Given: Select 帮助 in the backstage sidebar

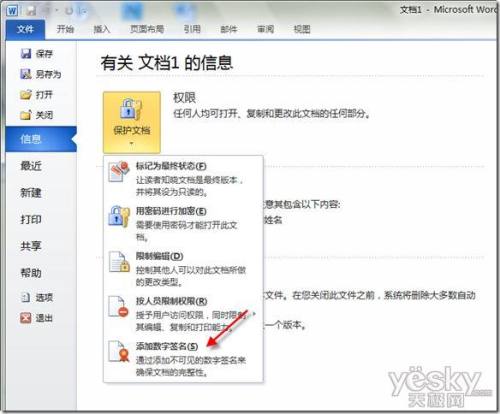Looking at the screenshot, I should pyautogui.click(x=31, y=273).
